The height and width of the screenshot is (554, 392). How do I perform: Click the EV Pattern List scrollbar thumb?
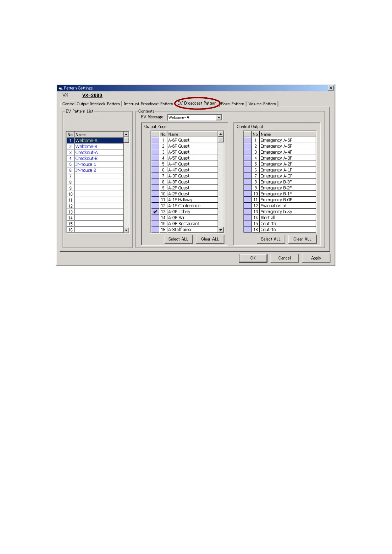click(x=126, y=140)
